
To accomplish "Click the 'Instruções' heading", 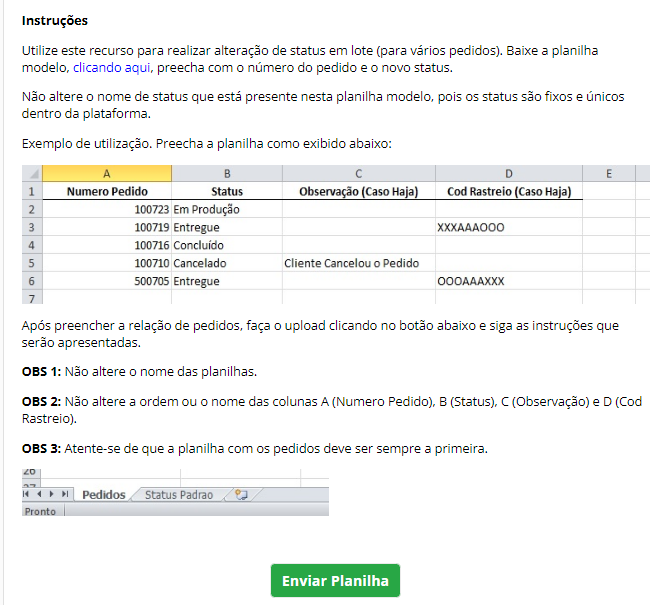I will point(55,21).
